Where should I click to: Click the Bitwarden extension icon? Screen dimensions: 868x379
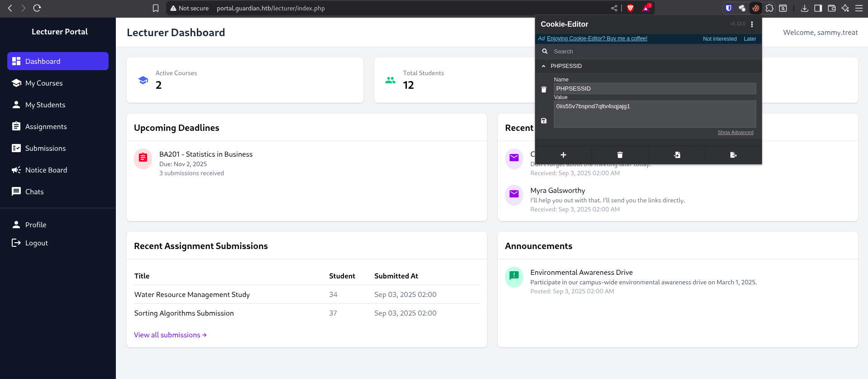728,8
